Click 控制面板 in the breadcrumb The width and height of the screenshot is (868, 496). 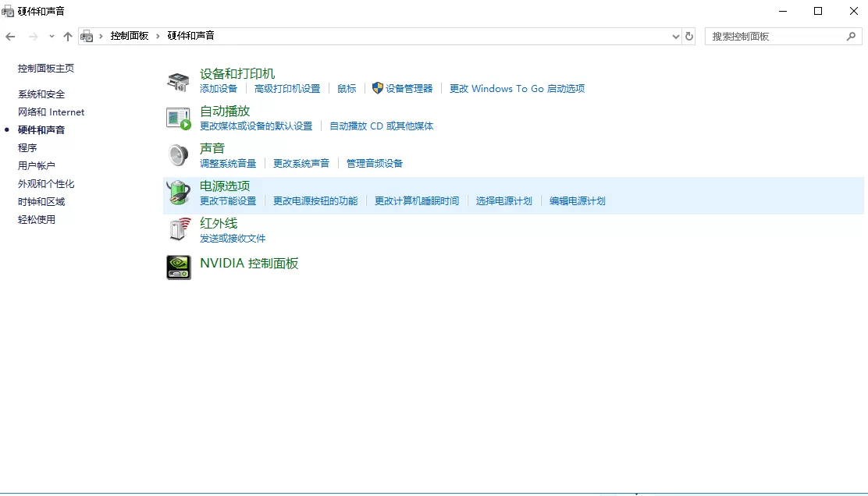click(130, 36)
